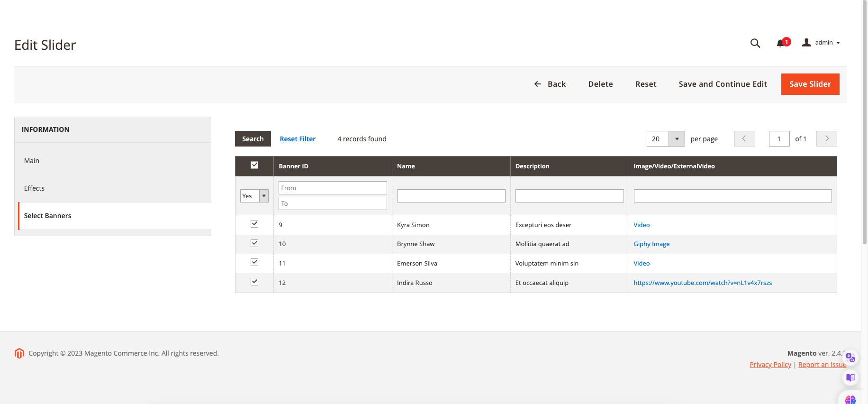
Task: Focus the Banner ID To field
Action: click(x=333, y=203)
